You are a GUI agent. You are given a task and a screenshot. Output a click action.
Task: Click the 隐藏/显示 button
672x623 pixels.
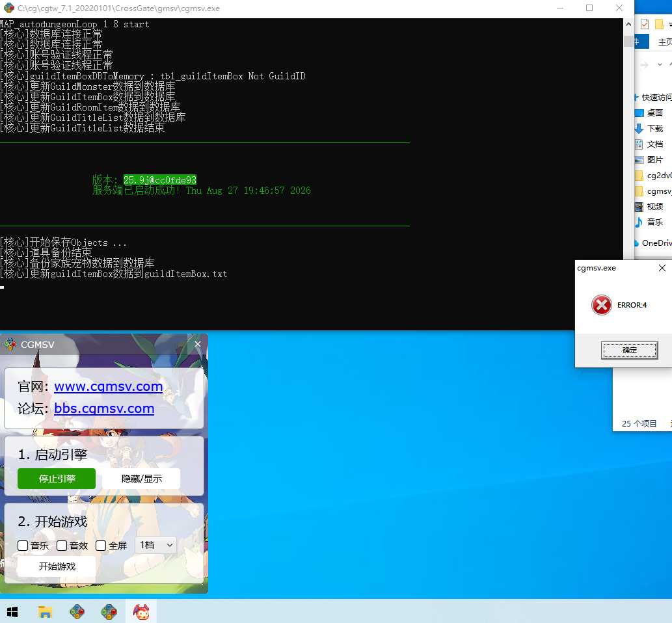tap(141, 479)
